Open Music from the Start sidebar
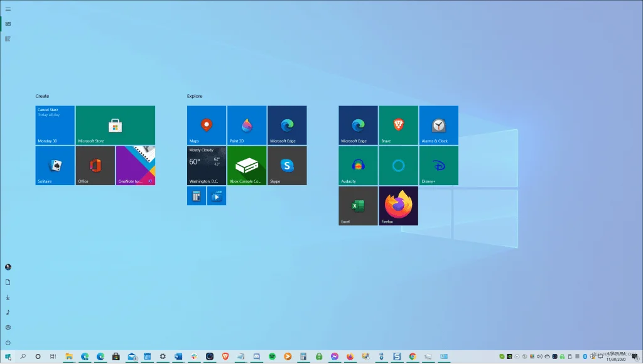This screenshot has height=364, width=643. coord(8,313)
